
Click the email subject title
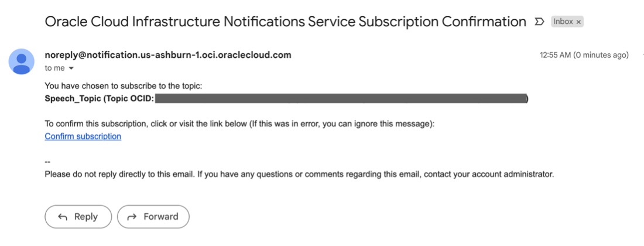pyautogui.click(x=285, y=22)
